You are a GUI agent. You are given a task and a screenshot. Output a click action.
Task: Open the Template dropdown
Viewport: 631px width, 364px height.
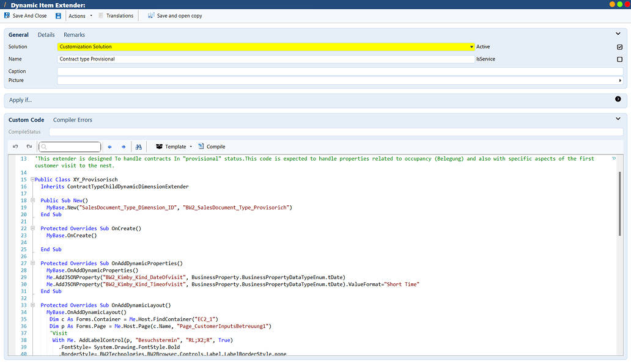(174, 147)
